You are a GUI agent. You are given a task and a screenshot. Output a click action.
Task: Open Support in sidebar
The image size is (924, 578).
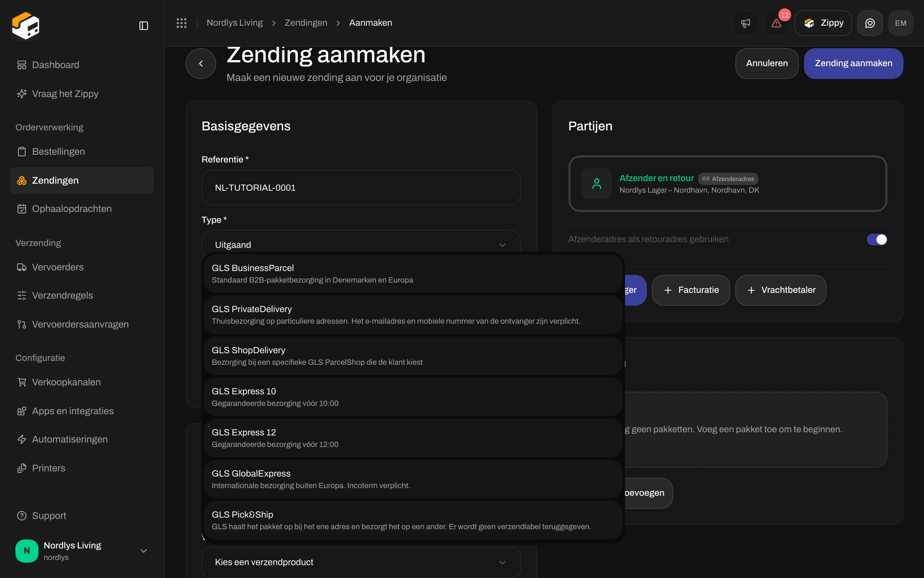82,516
